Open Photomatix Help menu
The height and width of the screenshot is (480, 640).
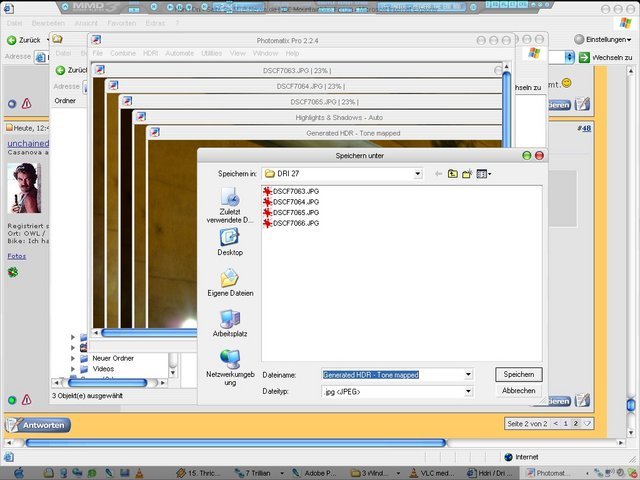coord(292,53)
